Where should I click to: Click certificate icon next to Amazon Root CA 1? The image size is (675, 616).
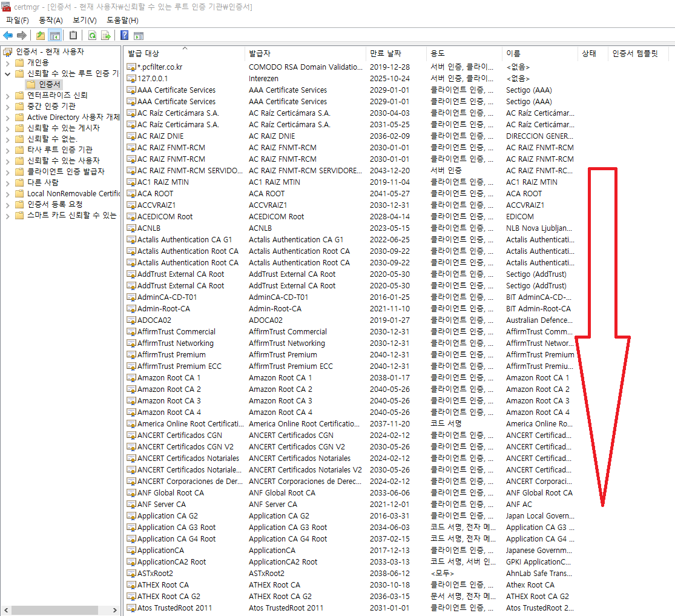(131, 377)
